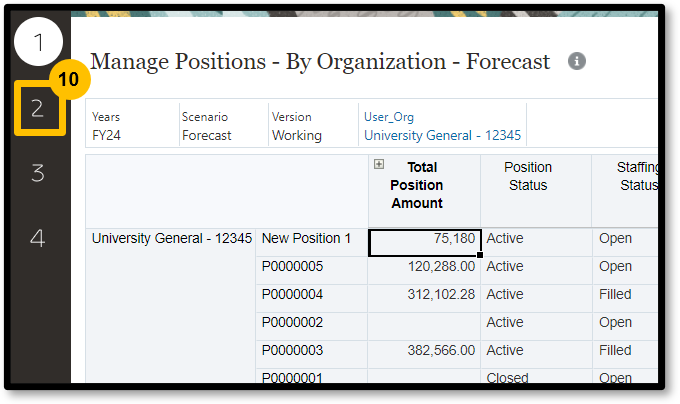Select row header P0000005
This screenshot has height=404, width=680.
(292, 267)
